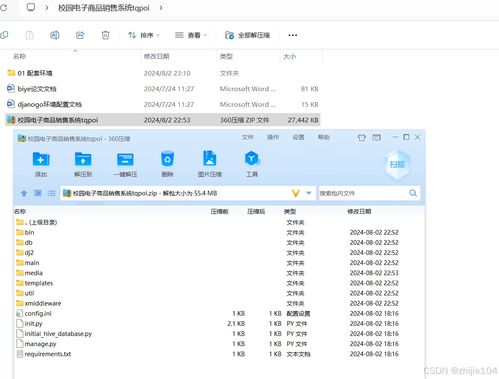The width and height of the screenshot is (499, 379).
Task: Open the skin (shirt) icon in title bar
Action: coord(362,137)
